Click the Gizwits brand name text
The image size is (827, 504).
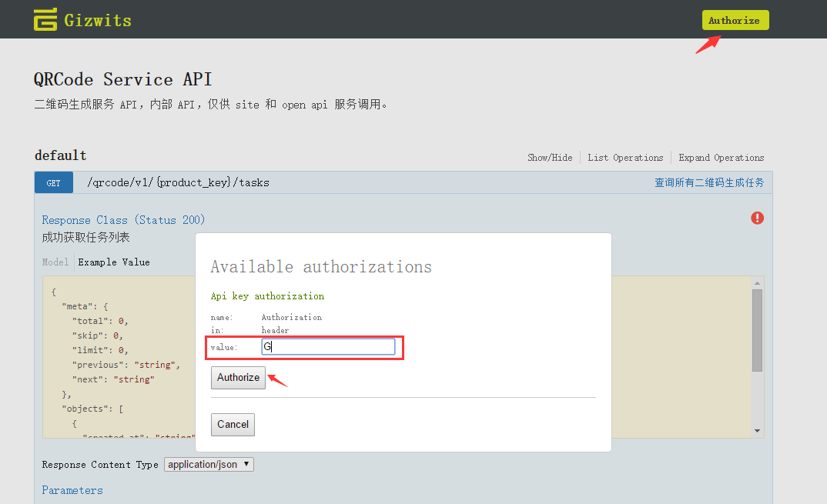tap(98, 20)
